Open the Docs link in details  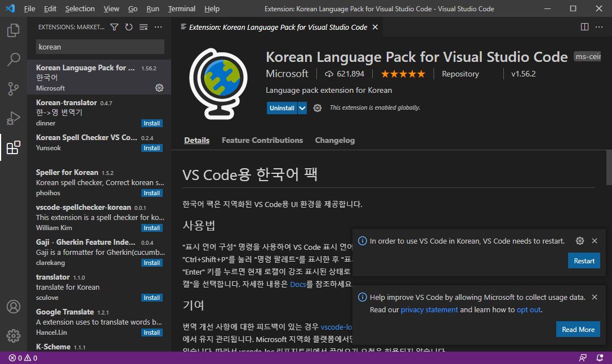(x=298, y=284)
